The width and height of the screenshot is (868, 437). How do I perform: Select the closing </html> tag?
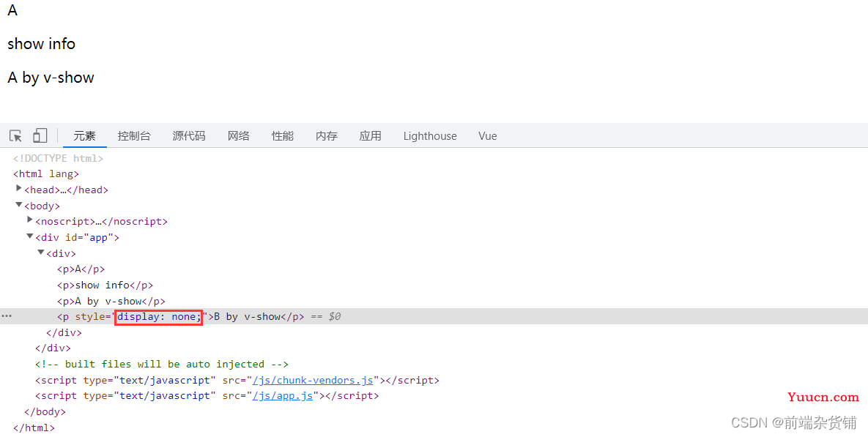(34, 427)
